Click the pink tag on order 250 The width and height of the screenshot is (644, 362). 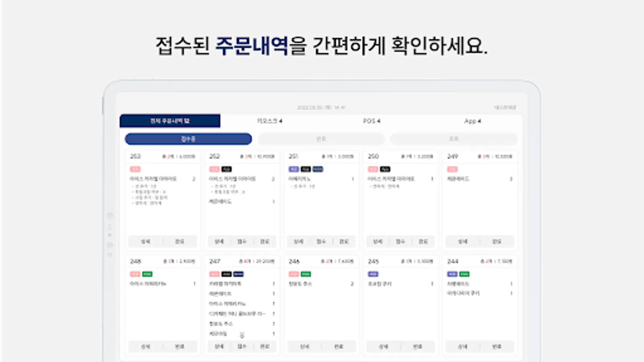click(373, 169)
